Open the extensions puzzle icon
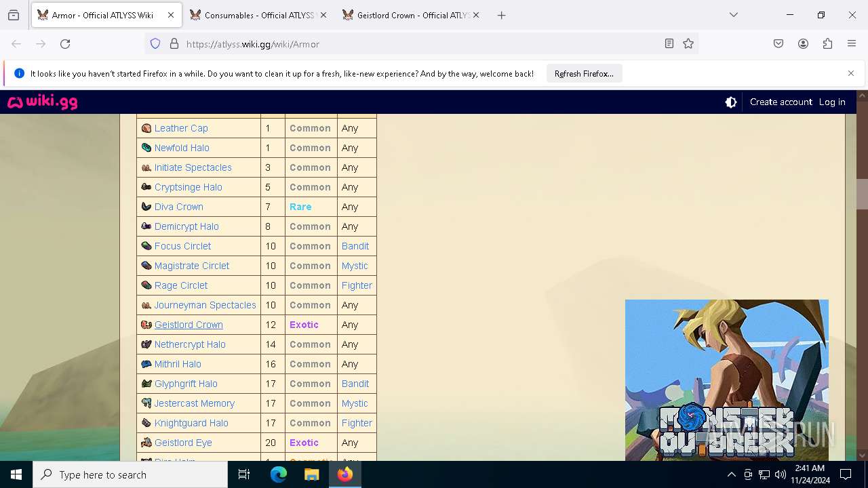Image resolution: width=868 pixels, height=488 pixels. [x=827, y=44]
